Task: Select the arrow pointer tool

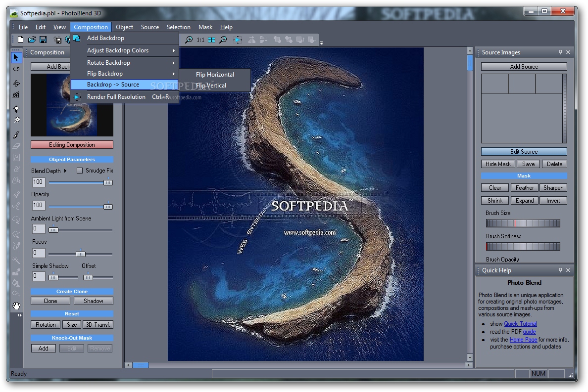Action: pos(16,57)
